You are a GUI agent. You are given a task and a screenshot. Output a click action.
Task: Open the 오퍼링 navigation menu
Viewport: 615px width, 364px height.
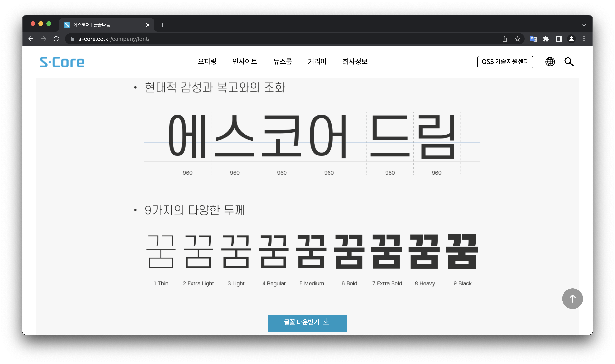207,61
